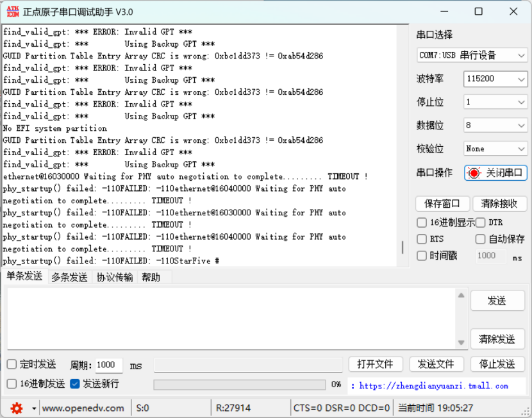Open the 协议传输 tab
Screen dimensions: 532x418
pyautogui.click(x=115, y=277)
